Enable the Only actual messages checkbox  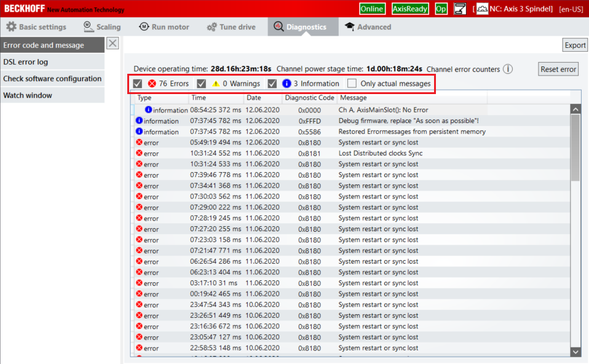pyautogui.click(x=352, y=84)
